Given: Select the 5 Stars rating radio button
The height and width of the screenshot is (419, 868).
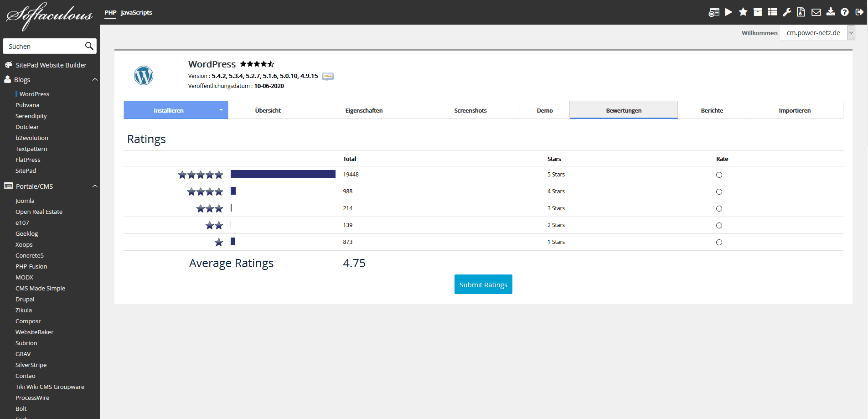Looking at the screenshot, I should pyautogui.click(x=719, y=175).
